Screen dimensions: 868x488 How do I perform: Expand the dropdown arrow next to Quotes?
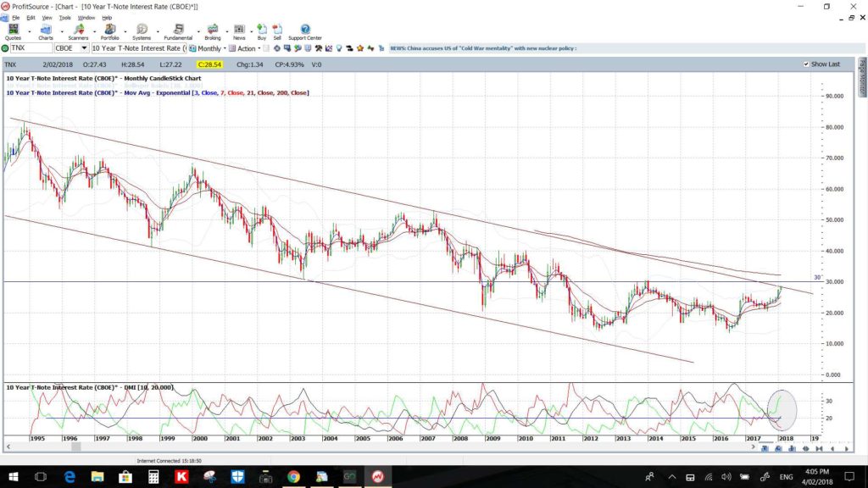click(30, 32)
